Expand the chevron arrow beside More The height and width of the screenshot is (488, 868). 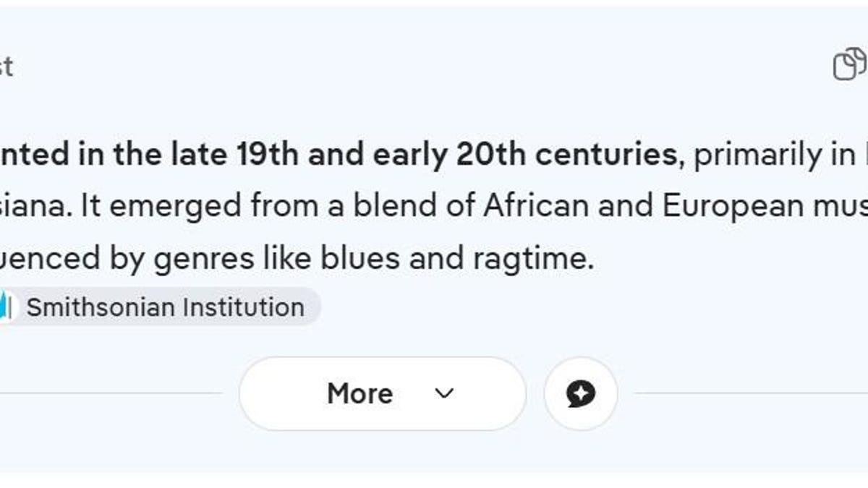[x=444, y=394]
